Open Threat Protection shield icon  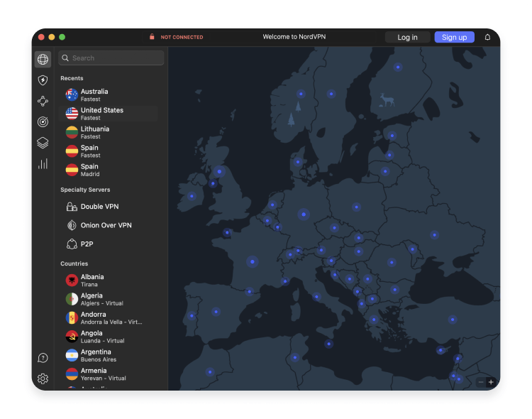click(43, 80)
